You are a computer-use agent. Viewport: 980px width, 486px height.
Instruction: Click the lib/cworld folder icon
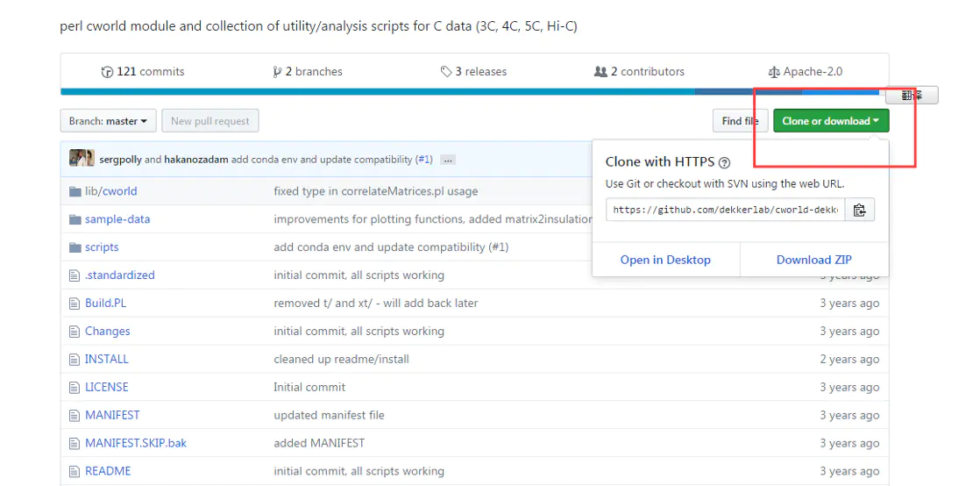click(x=75, y=191)
